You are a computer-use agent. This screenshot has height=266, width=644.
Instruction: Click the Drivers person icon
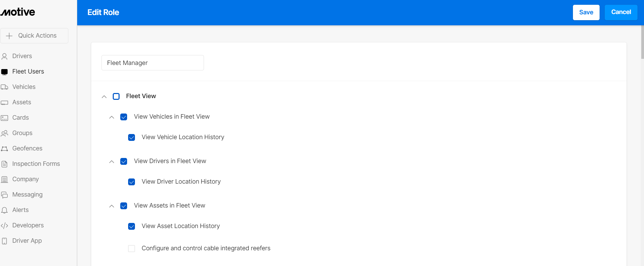coord(4,56)
